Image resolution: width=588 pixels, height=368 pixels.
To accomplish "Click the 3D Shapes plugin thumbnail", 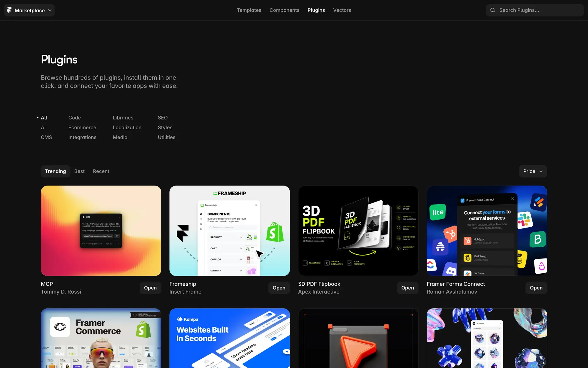I will tap(487, 338).
